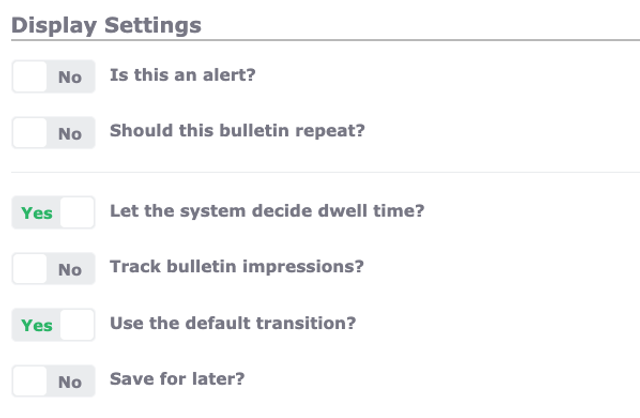Click the white knob of the bulletin repeat switch

click(31, 133)
